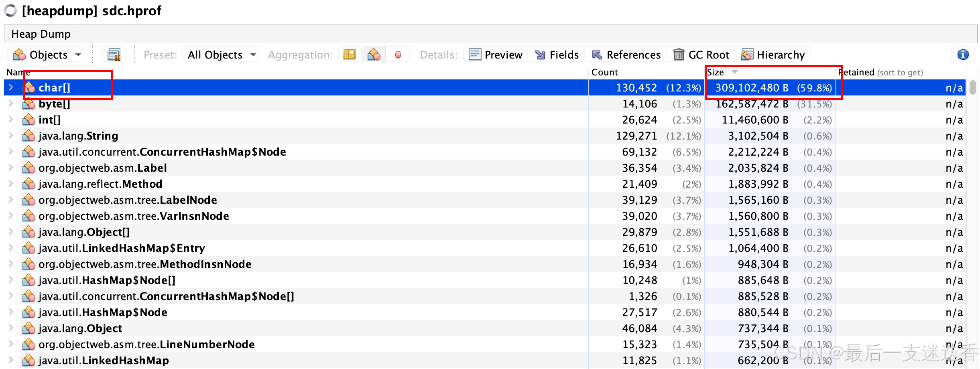This screenshot has height=369, width=980.
Task: Click the LinkedHashMap$Entry class icon
Action: 29,248
